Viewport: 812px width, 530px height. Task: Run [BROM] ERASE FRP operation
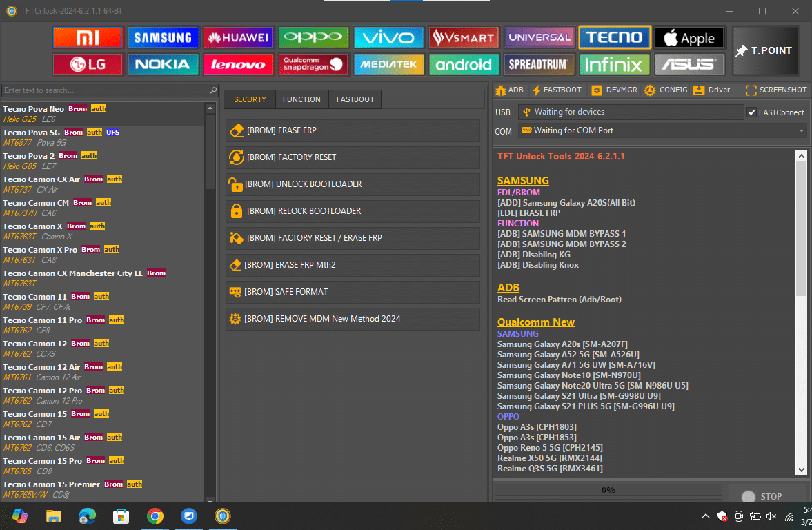[x=353, y=130]
